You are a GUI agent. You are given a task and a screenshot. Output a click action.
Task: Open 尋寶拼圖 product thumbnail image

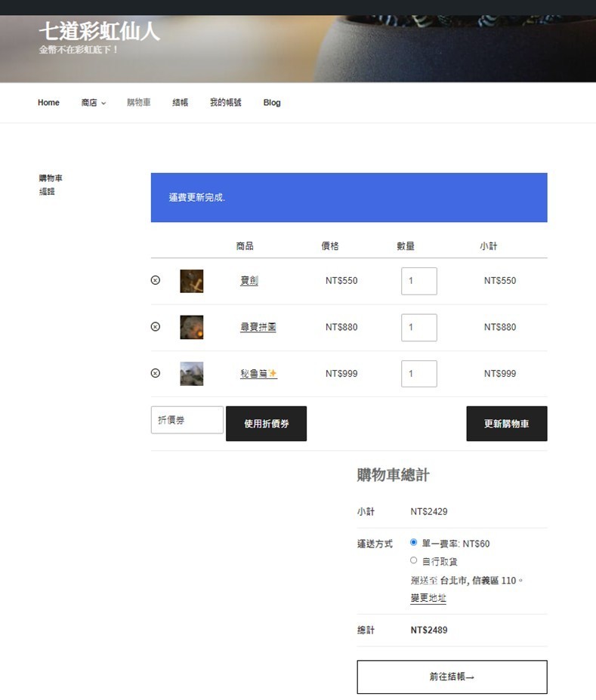[191, 327]
